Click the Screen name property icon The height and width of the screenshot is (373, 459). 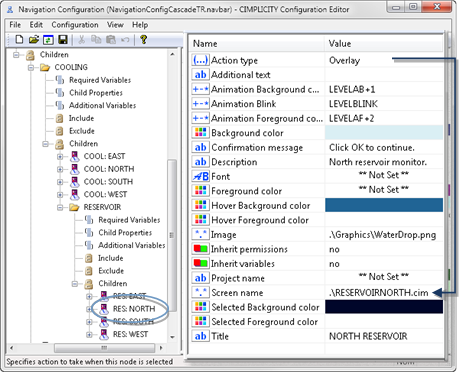[201, 293]
